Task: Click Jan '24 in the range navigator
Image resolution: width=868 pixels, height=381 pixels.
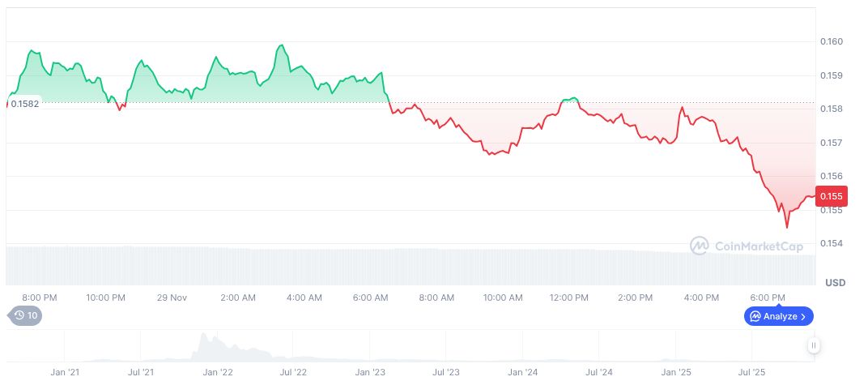Action: [522, 372]
